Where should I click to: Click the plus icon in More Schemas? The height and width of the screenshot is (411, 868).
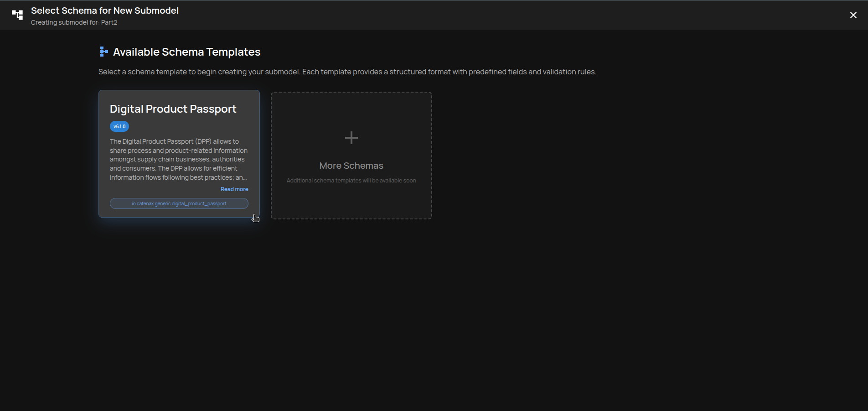(351, 138)
